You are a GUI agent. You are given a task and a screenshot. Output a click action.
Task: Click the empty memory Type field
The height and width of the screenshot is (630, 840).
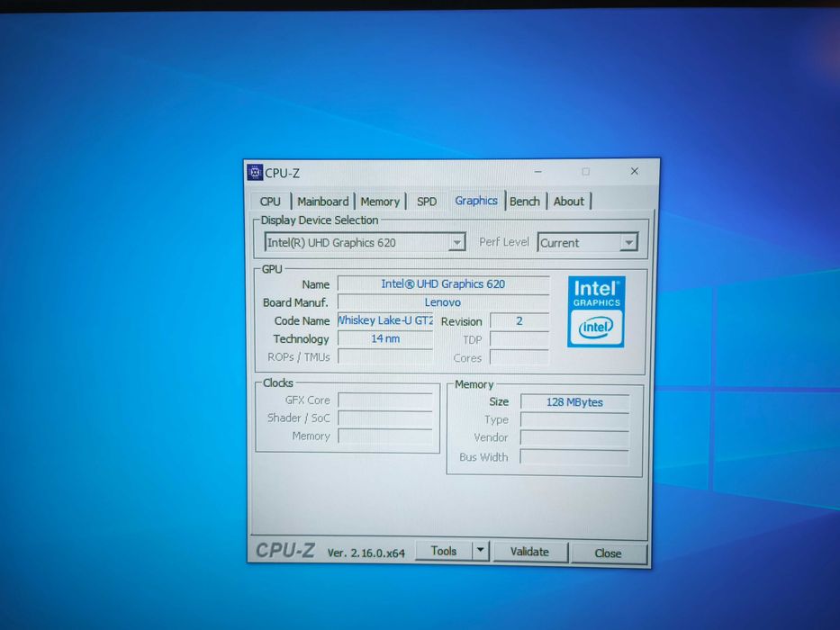[x=574, y=420]
